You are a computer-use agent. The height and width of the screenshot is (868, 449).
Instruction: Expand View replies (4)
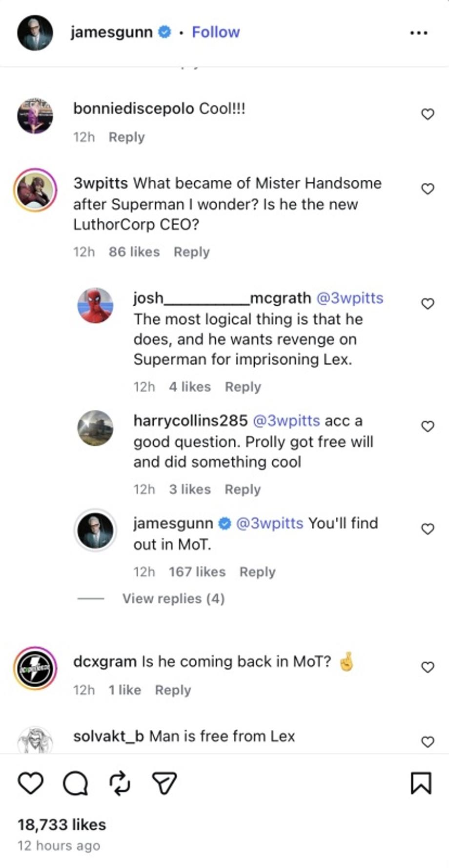click(x=173, y=598)
